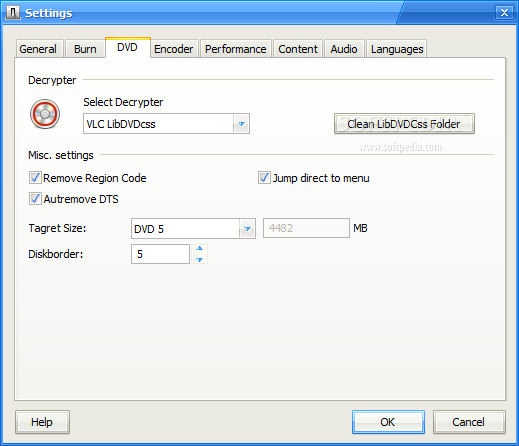Expand the Tagret Size DVD 5 dropdown

point(247,229)
